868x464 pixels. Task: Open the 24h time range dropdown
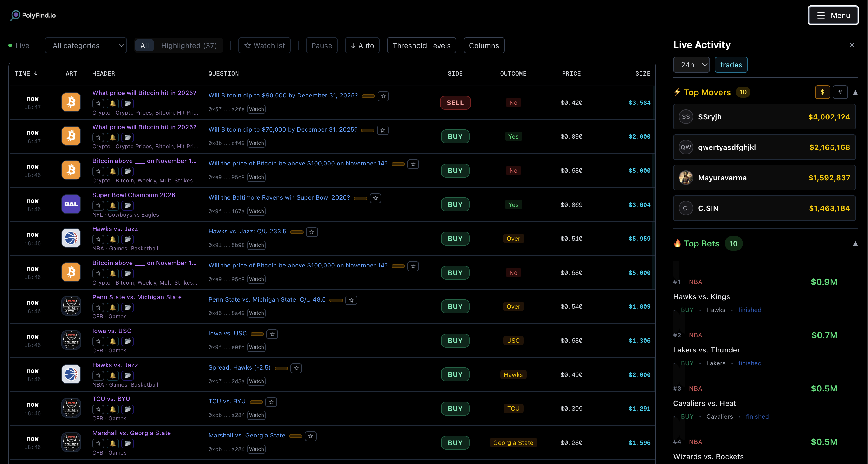point(691,64)
